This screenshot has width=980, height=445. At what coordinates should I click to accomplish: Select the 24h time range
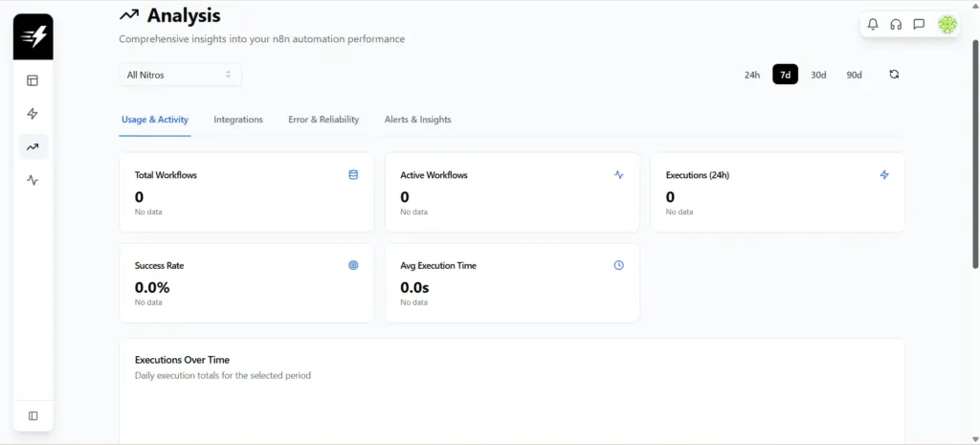pyautogui.click(x=752, y=75)
